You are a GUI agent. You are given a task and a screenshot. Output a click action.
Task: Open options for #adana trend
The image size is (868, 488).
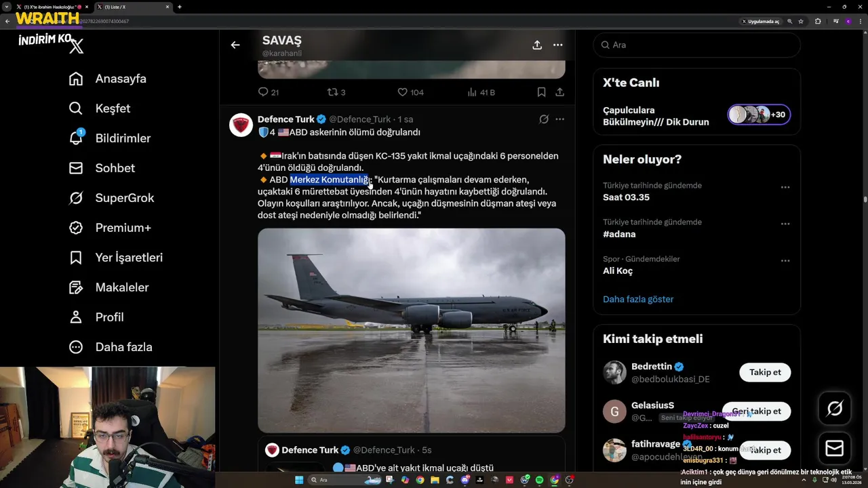tap(785, 224)
